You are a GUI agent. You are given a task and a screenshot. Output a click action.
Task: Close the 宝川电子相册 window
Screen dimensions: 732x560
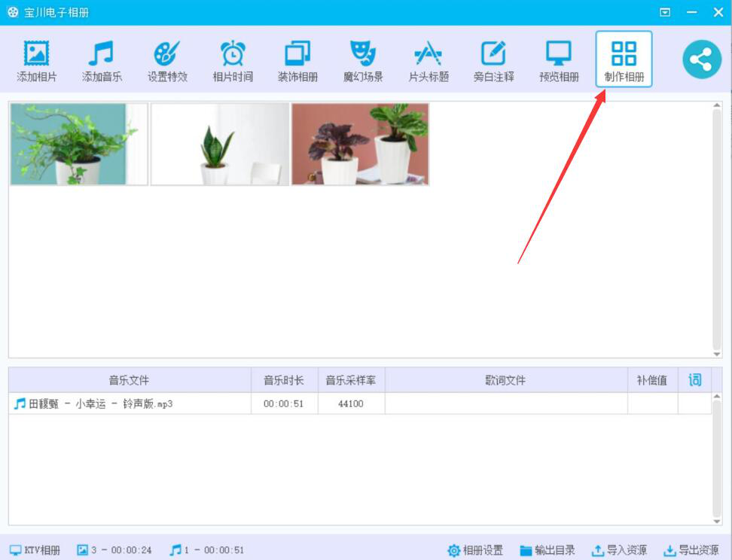coord(718,12)
